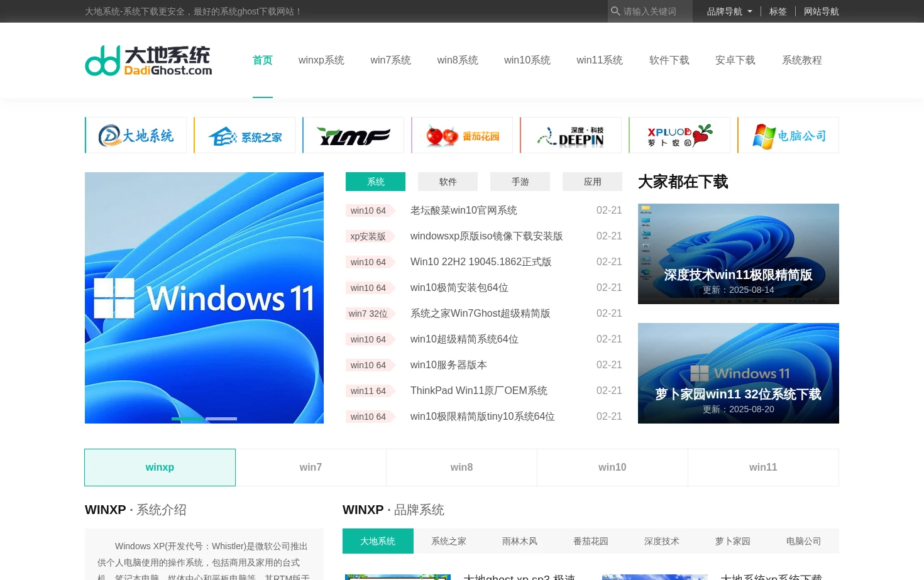This screenshot has height=580, width=924.
Task: Open the DEEPIN 深度科技 brand banner
Action: click(571, 135)
